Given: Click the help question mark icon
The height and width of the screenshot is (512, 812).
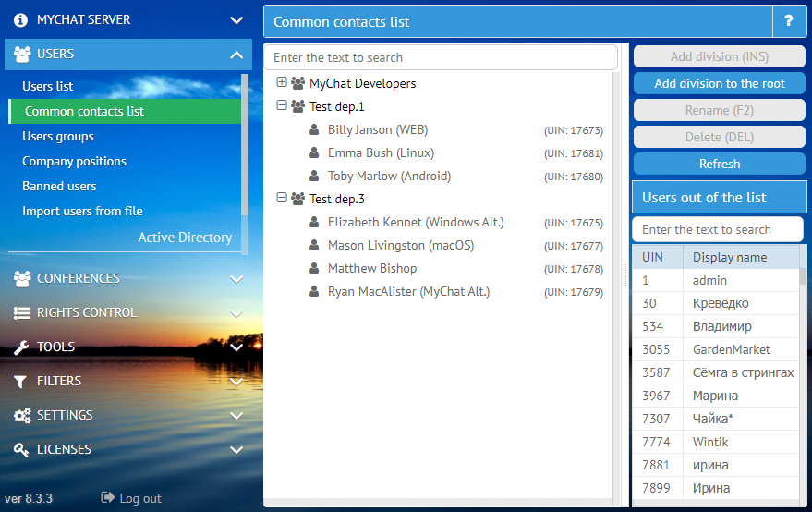Looking at the screenshot, I should [x=788, y=21].
